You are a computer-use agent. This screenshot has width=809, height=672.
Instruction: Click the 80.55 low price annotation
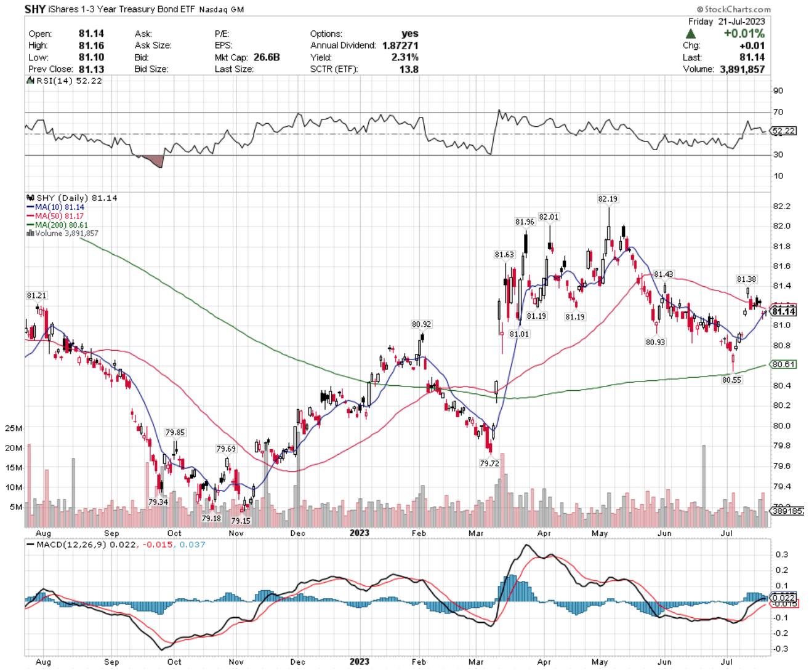[x=731, y=380]
